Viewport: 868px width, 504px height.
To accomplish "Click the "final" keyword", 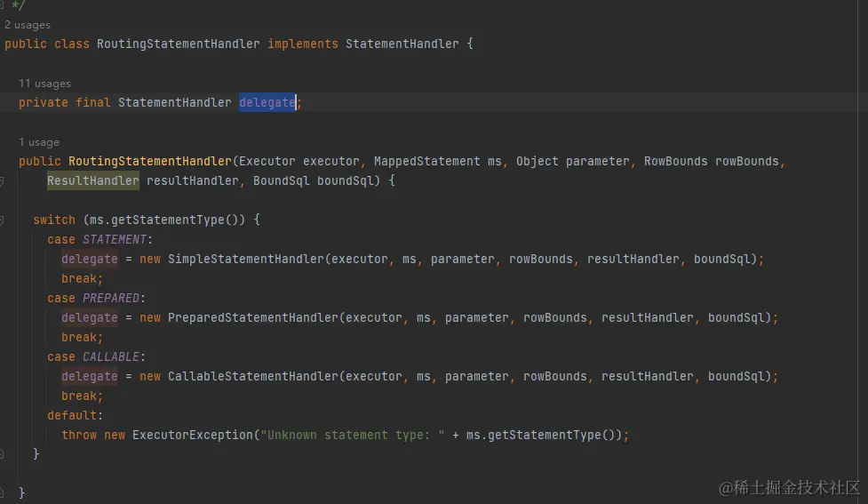I will [93, 102].
